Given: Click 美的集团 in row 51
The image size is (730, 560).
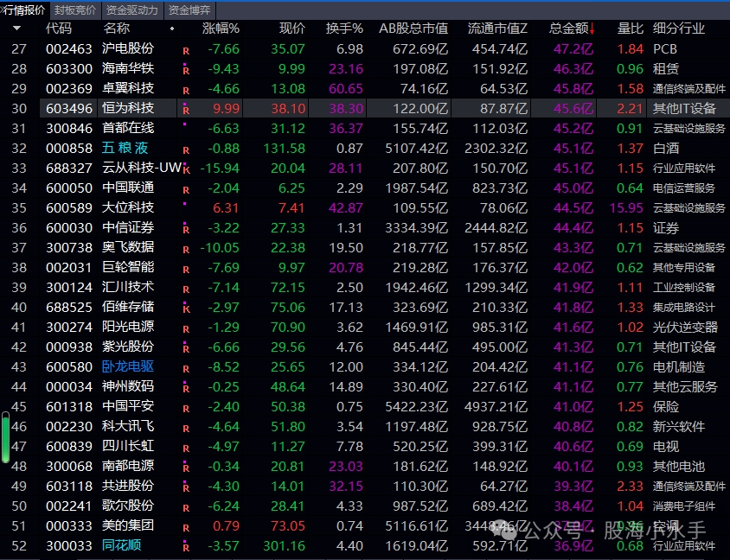Looking at the screenshot, I should click(128, 525).
